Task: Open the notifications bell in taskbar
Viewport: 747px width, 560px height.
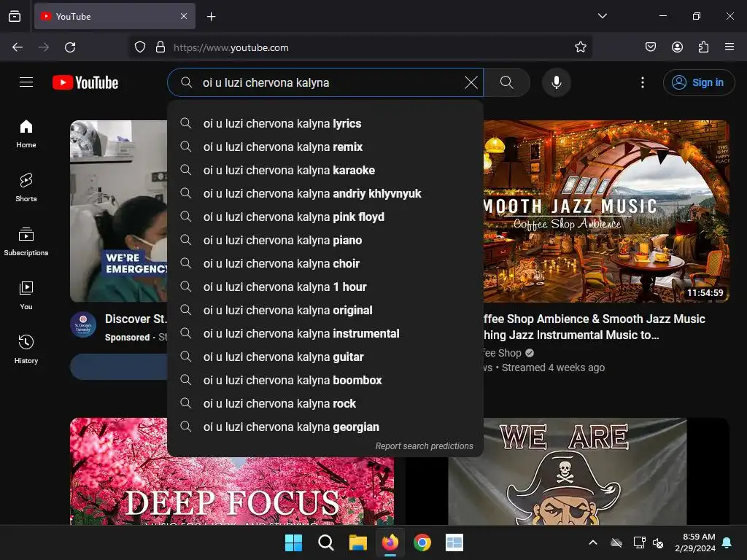Action: (727, 542)
